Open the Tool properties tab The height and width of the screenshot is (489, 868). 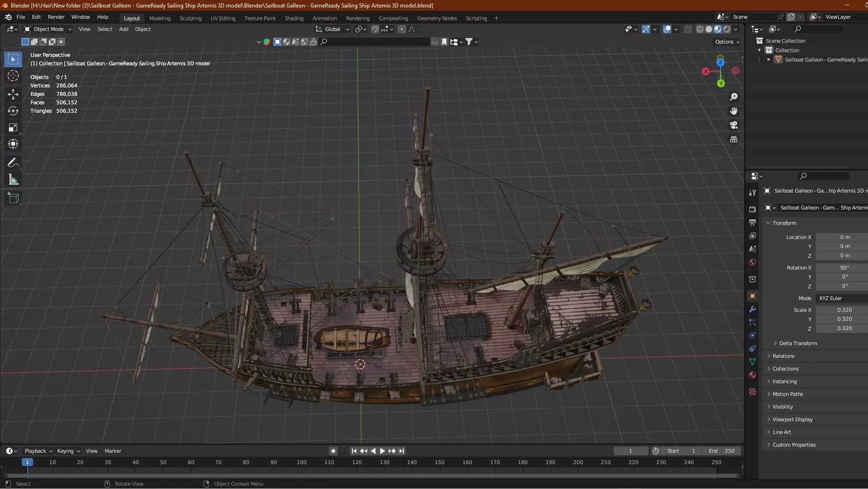(753, 193)
